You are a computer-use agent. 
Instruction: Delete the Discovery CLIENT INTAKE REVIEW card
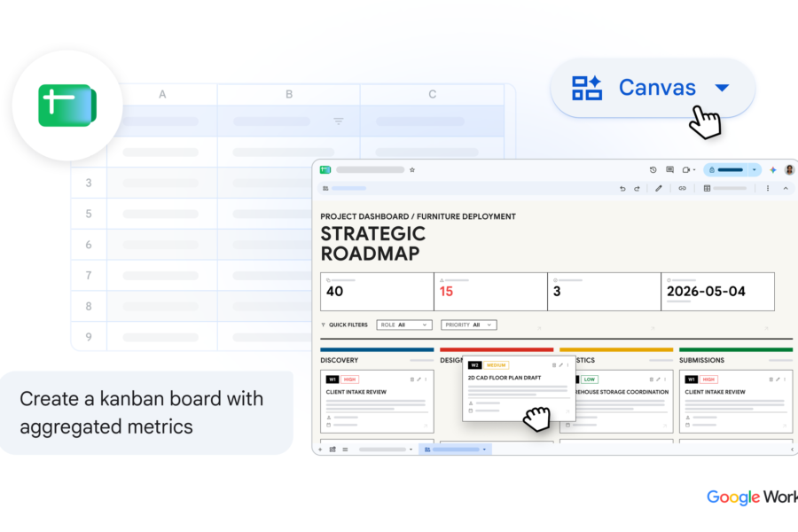click(x=411, y=379)
